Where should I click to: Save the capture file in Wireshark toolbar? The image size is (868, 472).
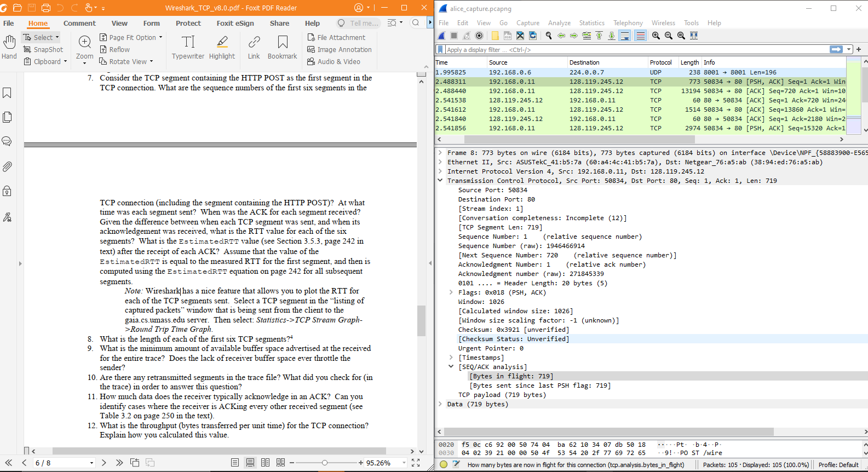click(508, 36)
